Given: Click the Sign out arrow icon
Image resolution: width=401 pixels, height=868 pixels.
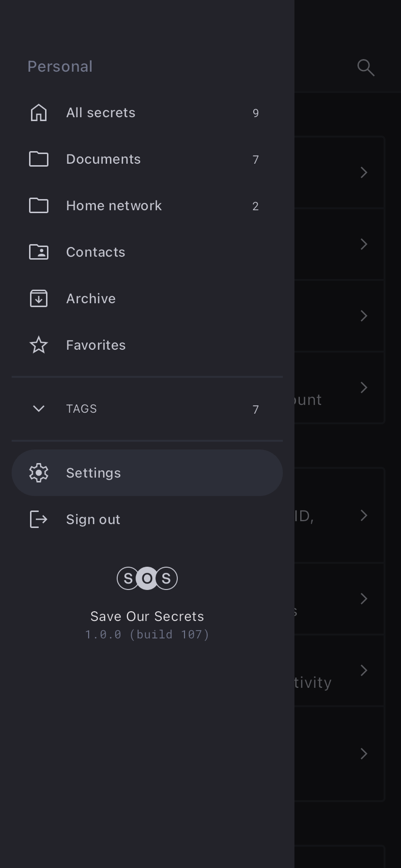Looking at the screenshot, I should [39, 520].
